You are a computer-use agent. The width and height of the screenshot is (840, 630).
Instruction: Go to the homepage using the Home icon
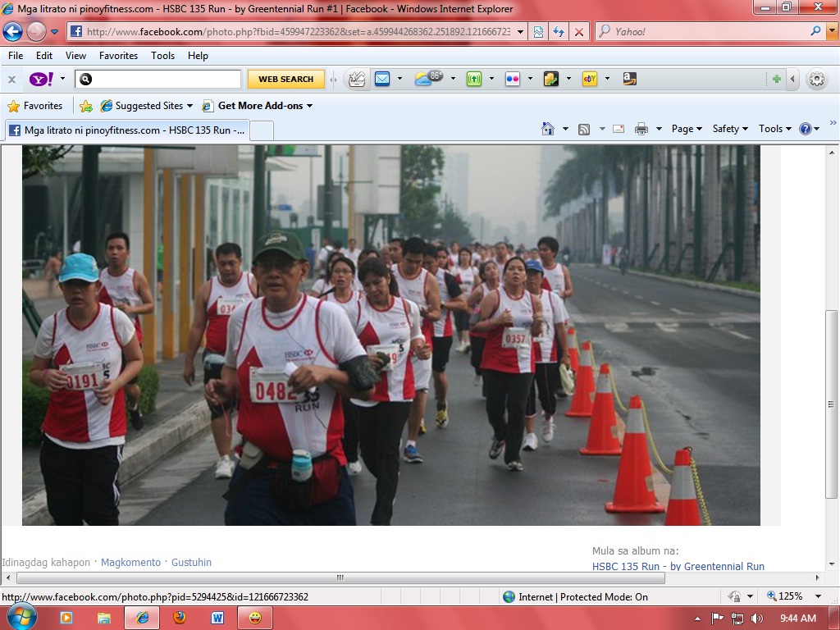click(546, 129)
